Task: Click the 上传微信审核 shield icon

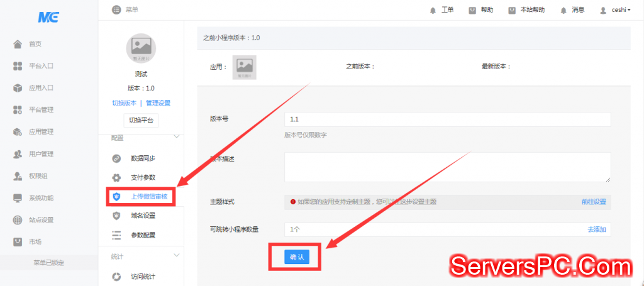Action: [116, 197]
